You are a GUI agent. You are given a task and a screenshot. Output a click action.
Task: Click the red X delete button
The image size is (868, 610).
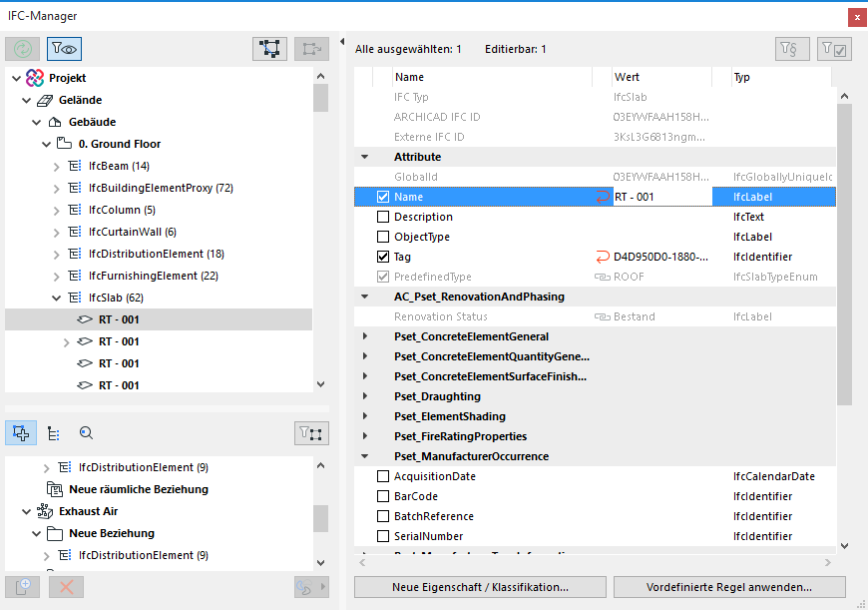click(x=67, y=587)
